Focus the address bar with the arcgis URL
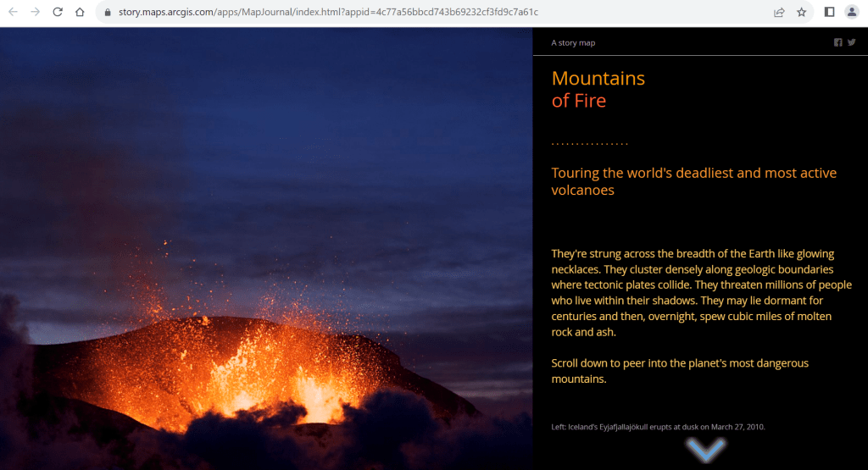Screen dimensions: 868x470 tap(339, 13)
